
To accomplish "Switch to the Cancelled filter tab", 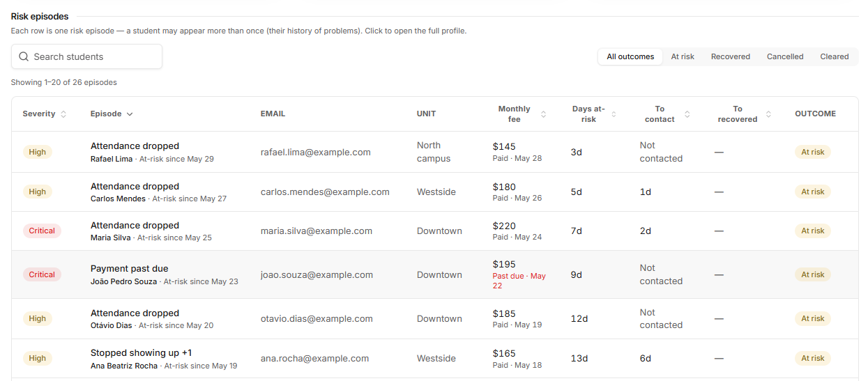I will click(x=785, y=56).
